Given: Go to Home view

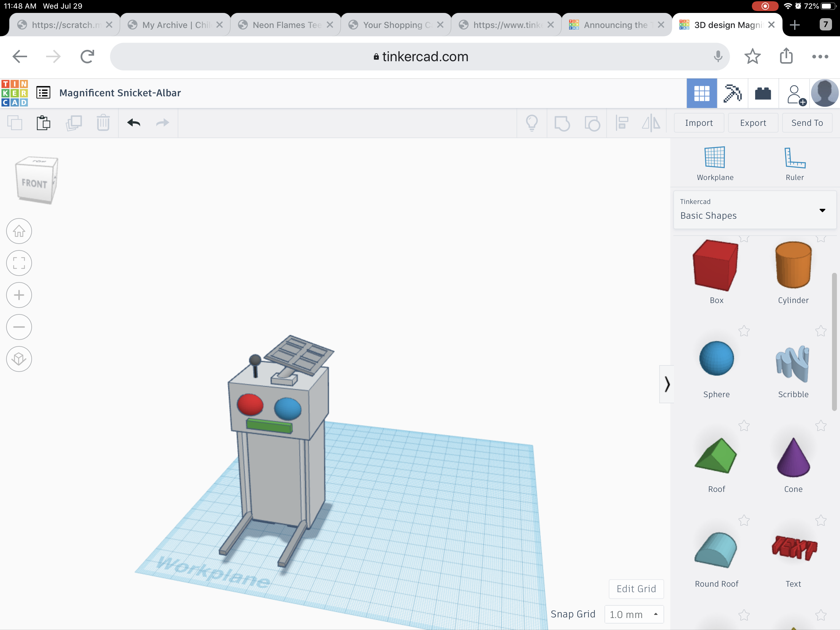Looking at the screenshot, I should (19, 231).
